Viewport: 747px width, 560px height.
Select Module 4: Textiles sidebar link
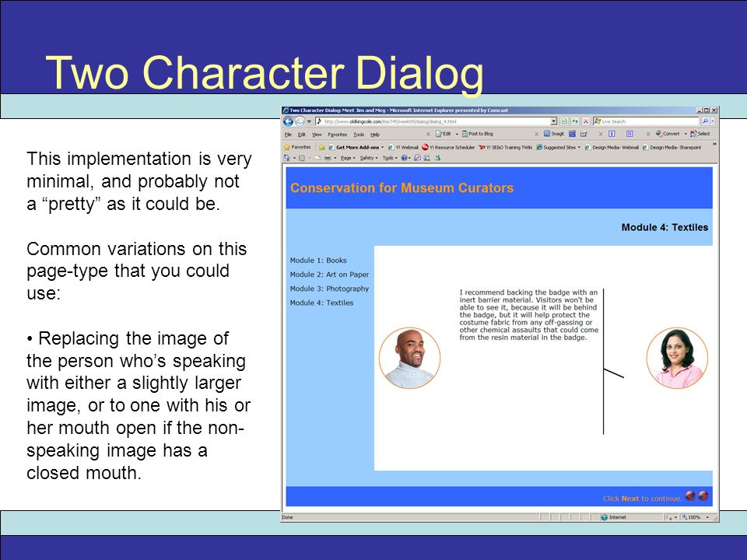click(321, 303)
